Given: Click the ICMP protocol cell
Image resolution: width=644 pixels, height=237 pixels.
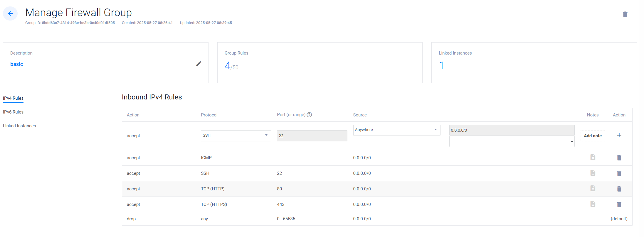Looking at the screenshot, I should [x=206, y=158].
